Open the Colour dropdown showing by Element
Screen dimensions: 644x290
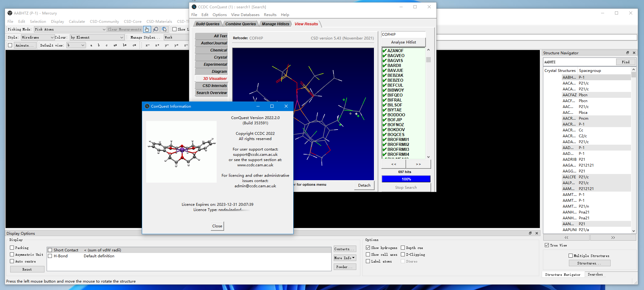click(97, 37)
